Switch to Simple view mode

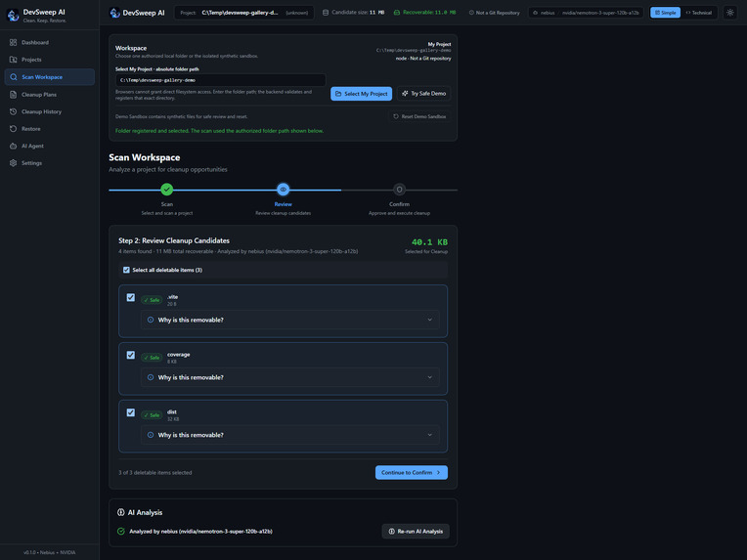665,13
